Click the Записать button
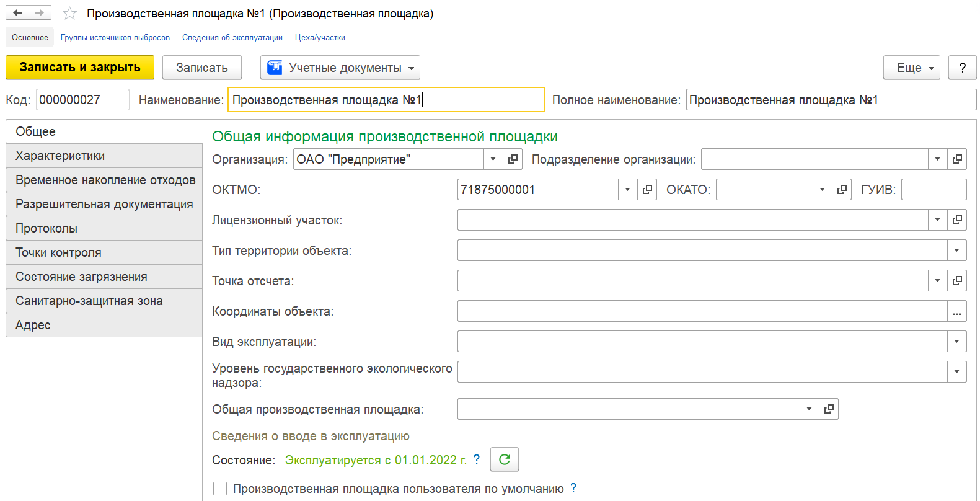 [x=202, y=68]
